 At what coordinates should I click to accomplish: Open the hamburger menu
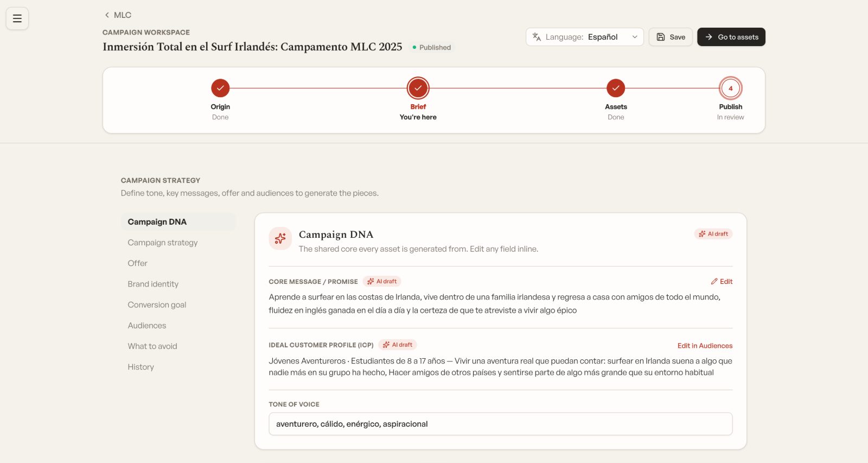17,18
